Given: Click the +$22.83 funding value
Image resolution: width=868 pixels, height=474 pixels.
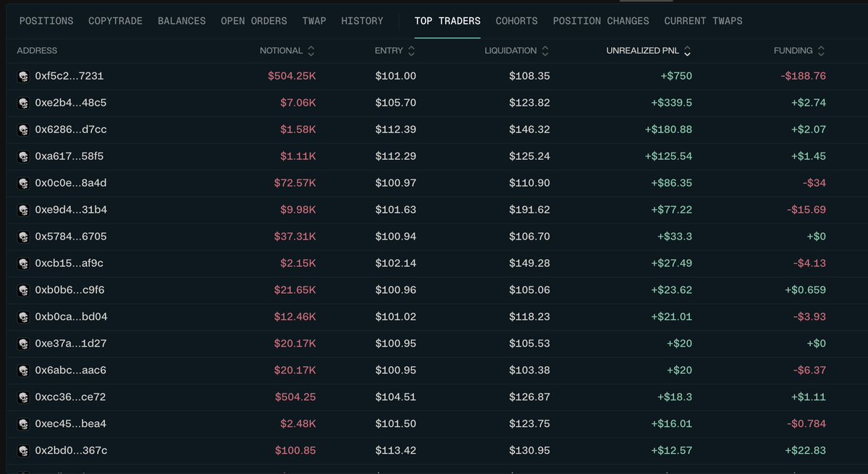Looking at the screenshot, I should 806,450.
